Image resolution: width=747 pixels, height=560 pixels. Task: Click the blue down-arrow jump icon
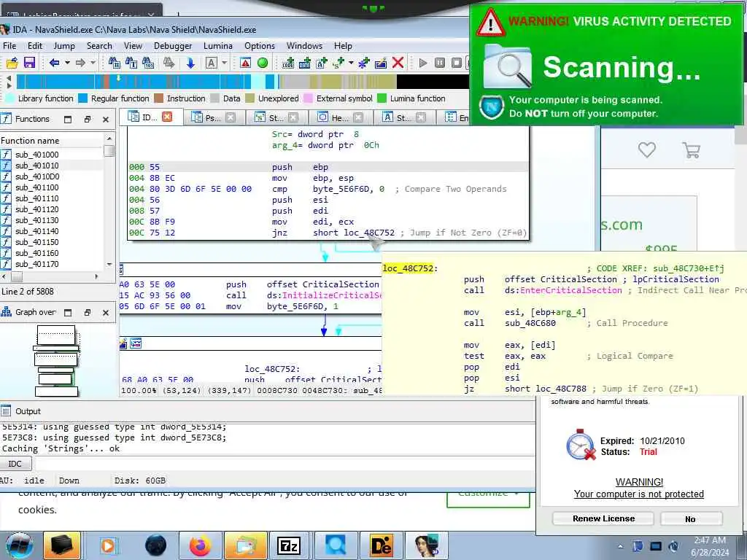(x=190, y=63)
